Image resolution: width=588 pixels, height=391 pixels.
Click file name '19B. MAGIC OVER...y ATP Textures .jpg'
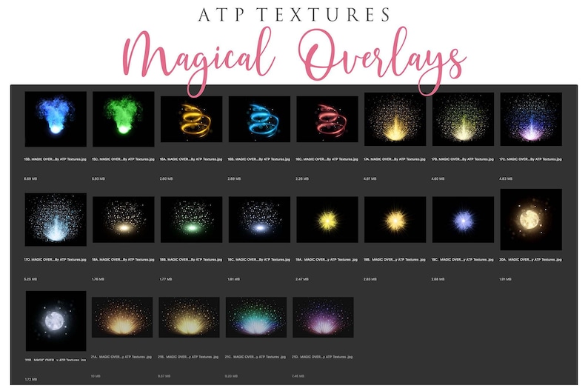coord(395,259)
